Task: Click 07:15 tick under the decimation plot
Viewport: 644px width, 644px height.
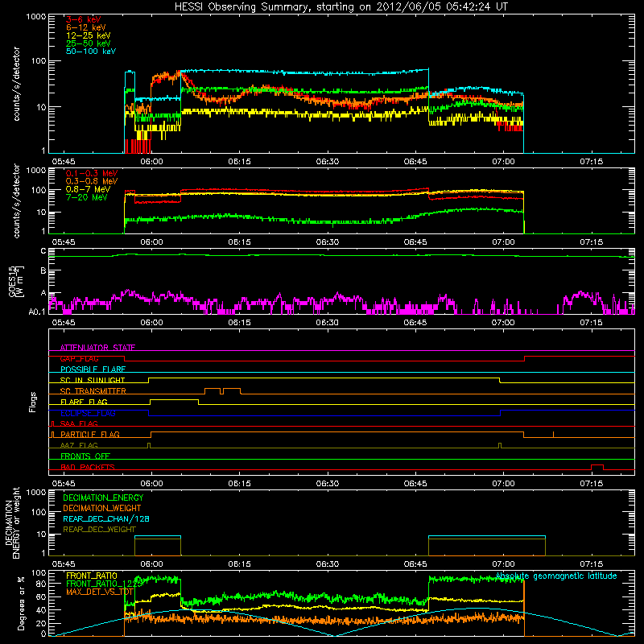Action: point(592,564)
